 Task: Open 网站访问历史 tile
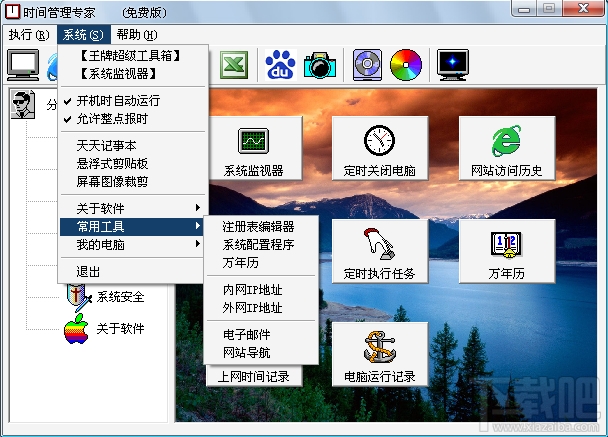point(507,148)
